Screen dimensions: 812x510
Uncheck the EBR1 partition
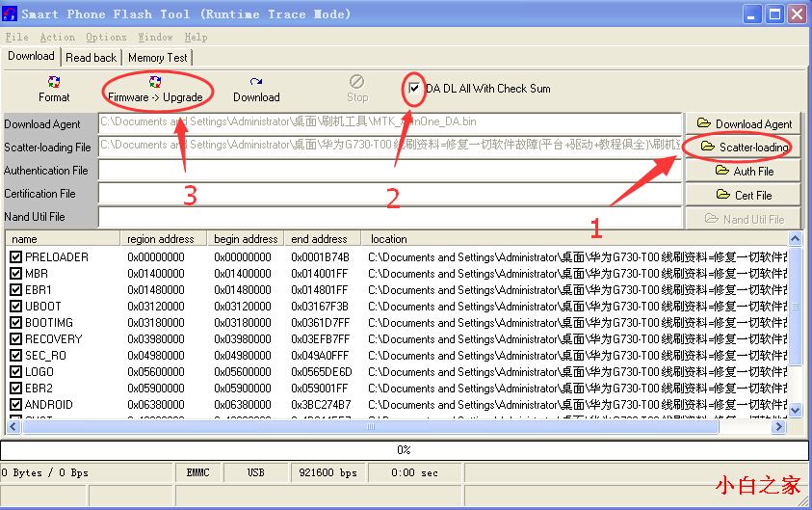[16, 290]
